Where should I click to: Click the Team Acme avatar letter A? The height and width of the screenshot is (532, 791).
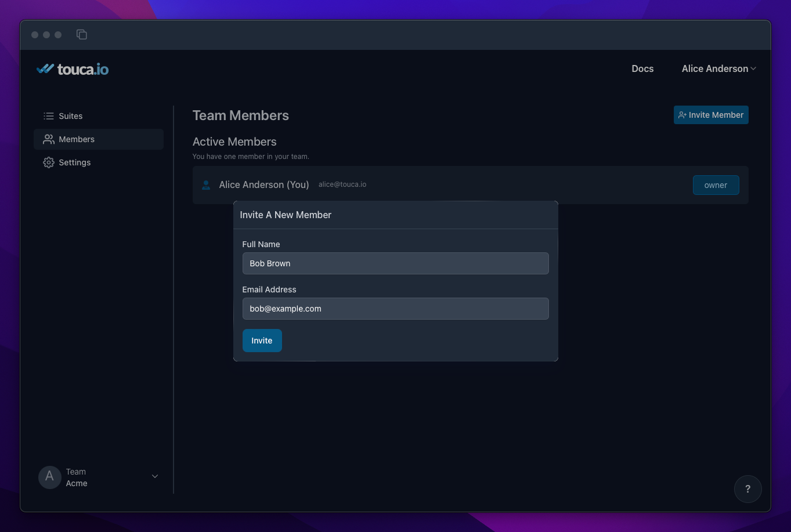point(49,477)
